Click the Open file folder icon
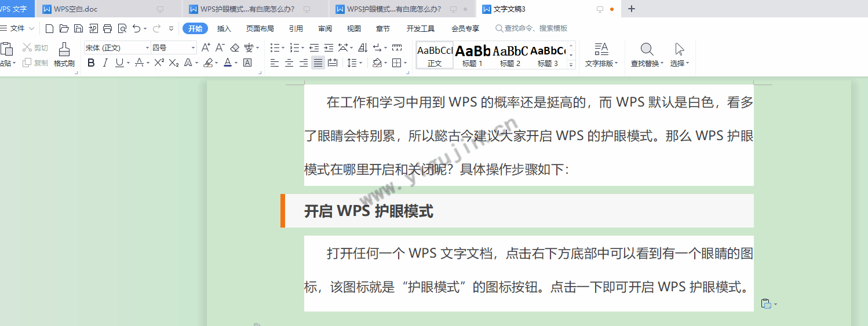868x326 pixels. pyautogui.click(x=64, y=28)
